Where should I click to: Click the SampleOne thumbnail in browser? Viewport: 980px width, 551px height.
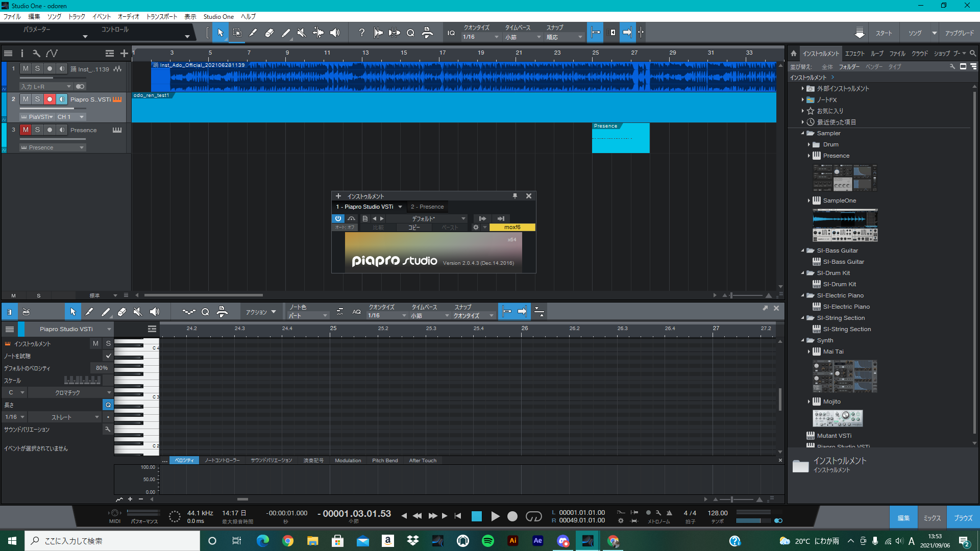(x=845, y=225)
